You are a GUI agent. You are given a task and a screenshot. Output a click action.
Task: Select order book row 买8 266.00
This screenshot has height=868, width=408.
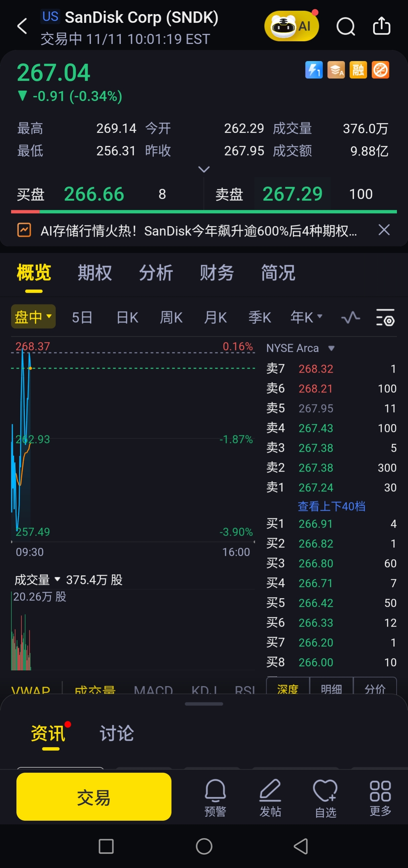(x=331, y=662)
